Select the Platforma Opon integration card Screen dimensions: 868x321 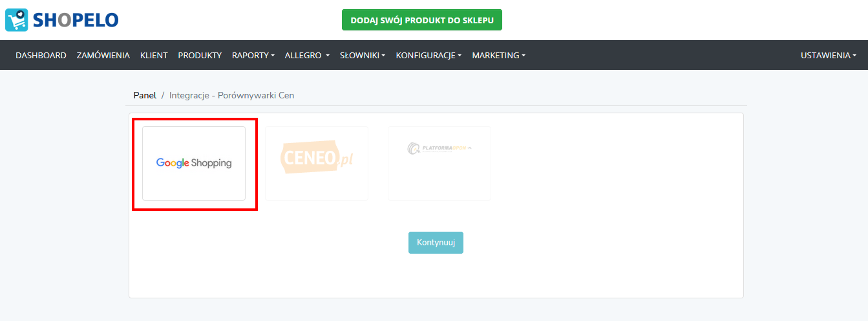439,163
